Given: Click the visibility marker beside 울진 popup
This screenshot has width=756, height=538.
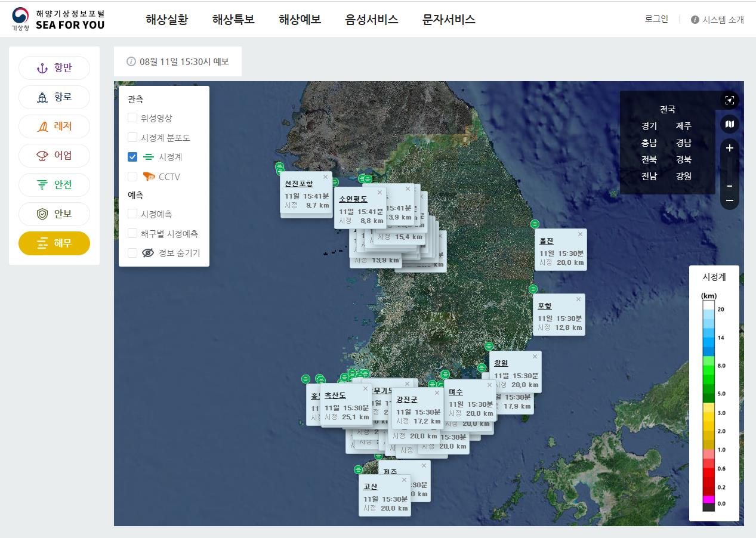Looking at the screenshot, I should 535,224.
